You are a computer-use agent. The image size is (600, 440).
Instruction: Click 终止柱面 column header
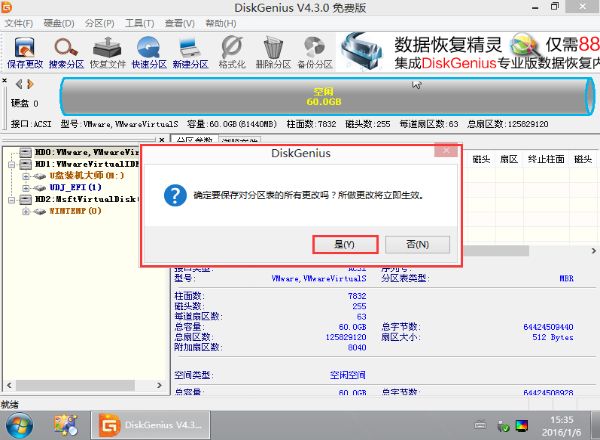[x=546, y=160]
